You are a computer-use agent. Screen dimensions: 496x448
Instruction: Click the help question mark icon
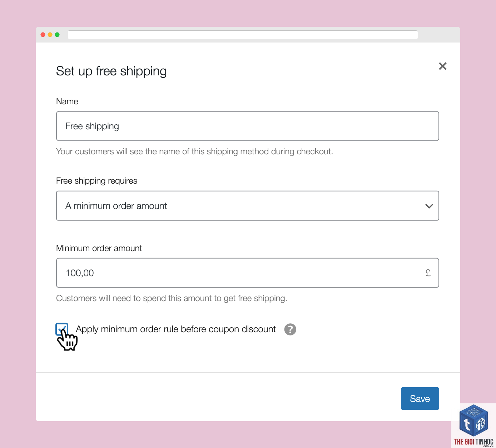pyautogui.click(x=290, y=329)
